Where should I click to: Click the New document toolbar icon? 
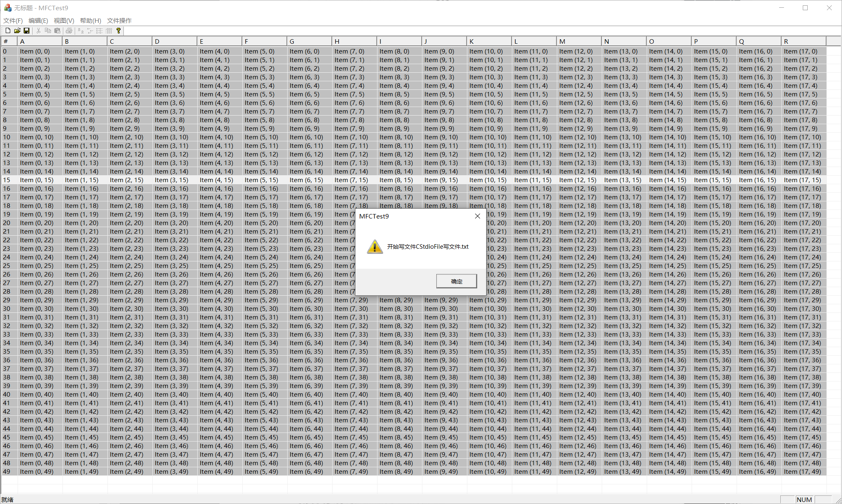(8, 31)
